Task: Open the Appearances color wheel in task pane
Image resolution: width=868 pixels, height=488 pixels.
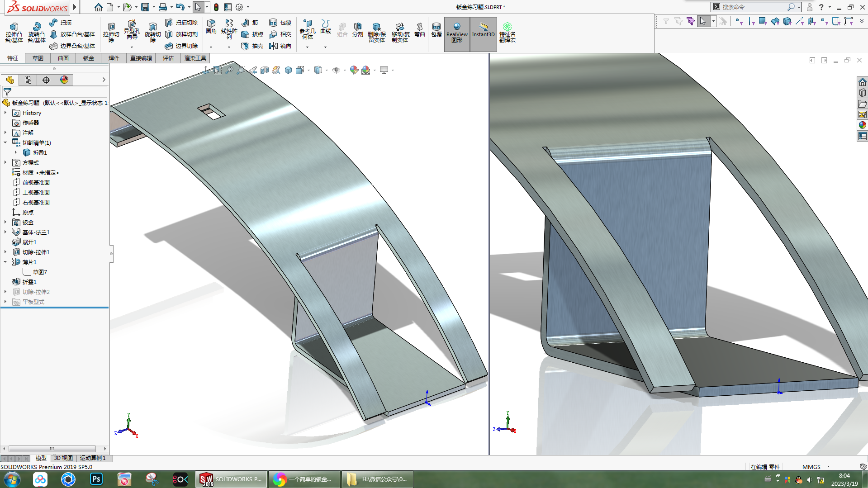Action: point(862,125)
